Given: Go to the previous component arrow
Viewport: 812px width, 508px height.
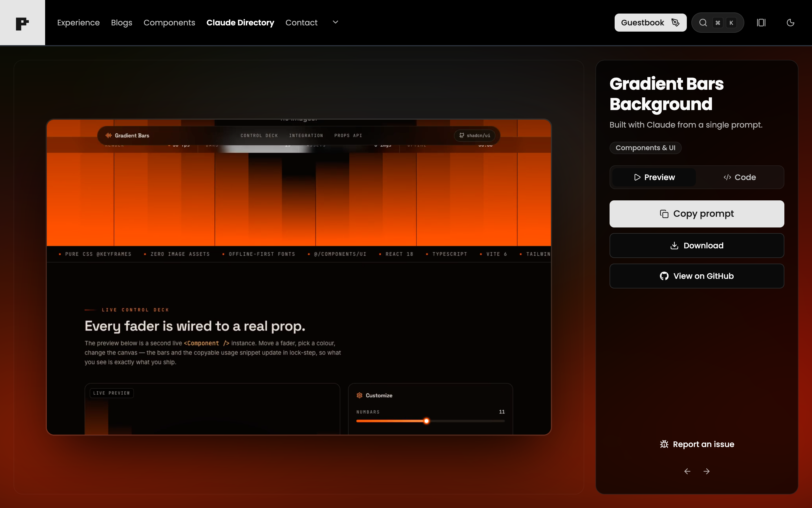Looking at the screenshot, I should pos(687,471).
